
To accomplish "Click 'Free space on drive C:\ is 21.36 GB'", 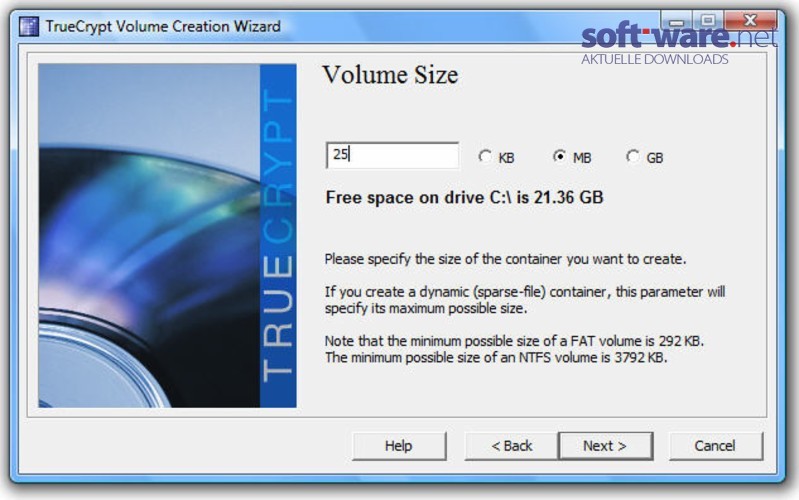I will click(x=464, y=197).
